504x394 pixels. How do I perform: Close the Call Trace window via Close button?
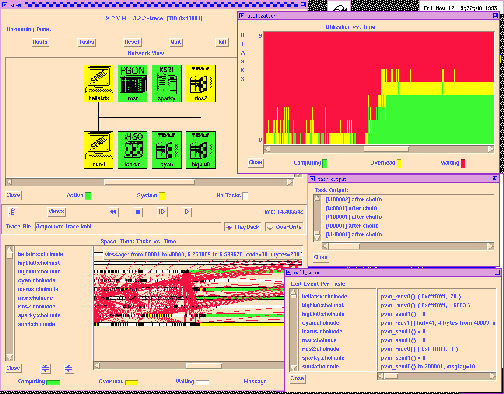click(297, 379)
